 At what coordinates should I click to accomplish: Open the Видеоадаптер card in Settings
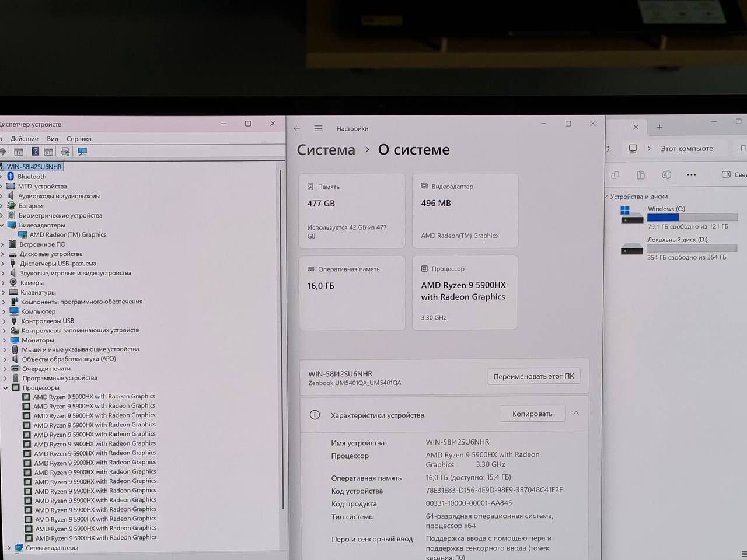point(465,211)
